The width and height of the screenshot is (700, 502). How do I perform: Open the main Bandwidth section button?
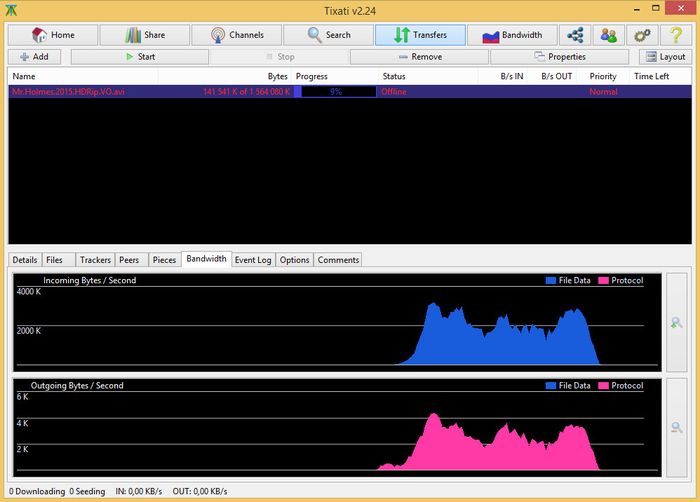click(x=512, y=35)
